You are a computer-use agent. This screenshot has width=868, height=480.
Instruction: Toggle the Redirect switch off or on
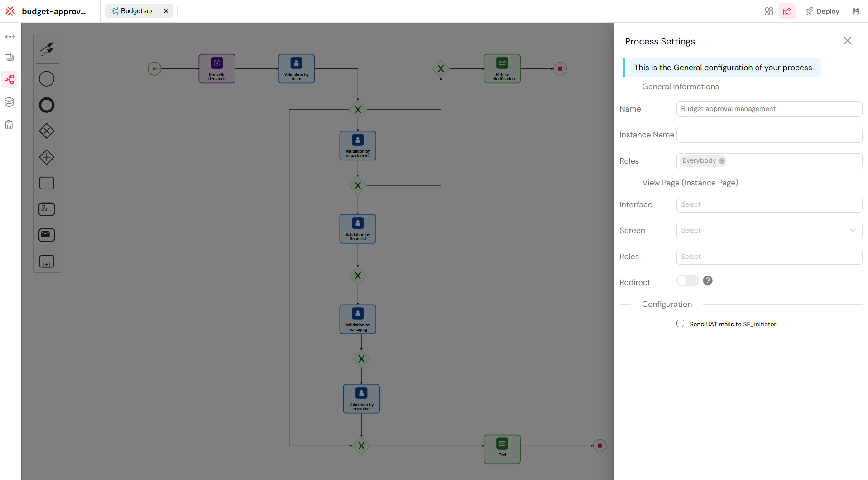click(x=687, y=280)
